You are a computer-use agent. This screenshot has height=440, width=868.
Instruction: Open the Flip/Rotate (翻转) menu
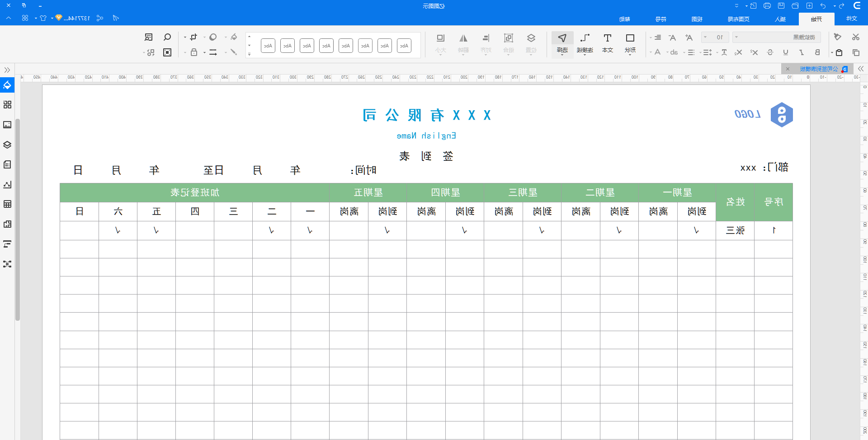click(463, 43)
